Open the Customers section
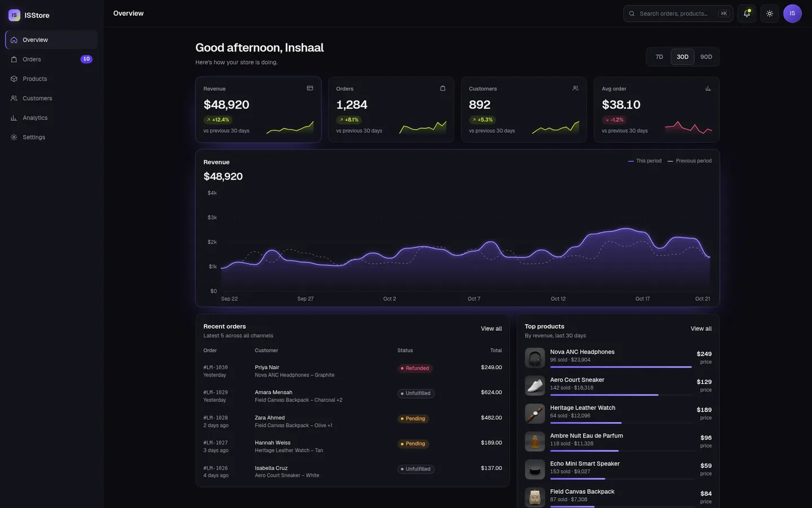This screenshot has height=508, width=812. [x=51, y=98]
